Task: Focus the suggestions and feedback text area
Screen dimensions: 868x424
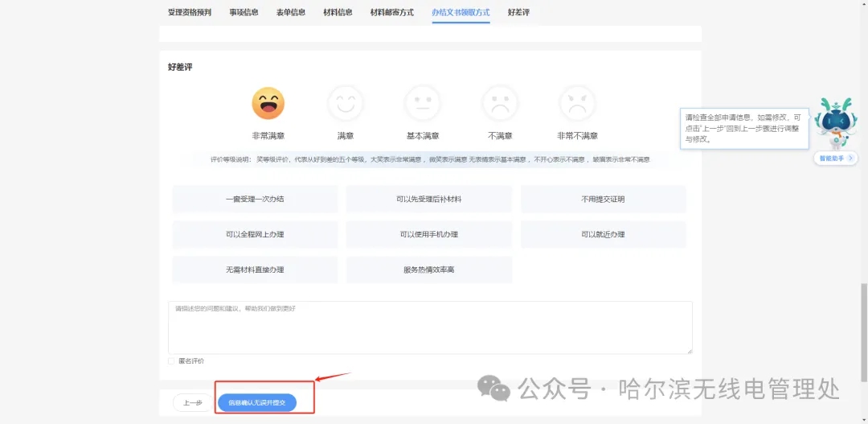Action: coord(430,327)
